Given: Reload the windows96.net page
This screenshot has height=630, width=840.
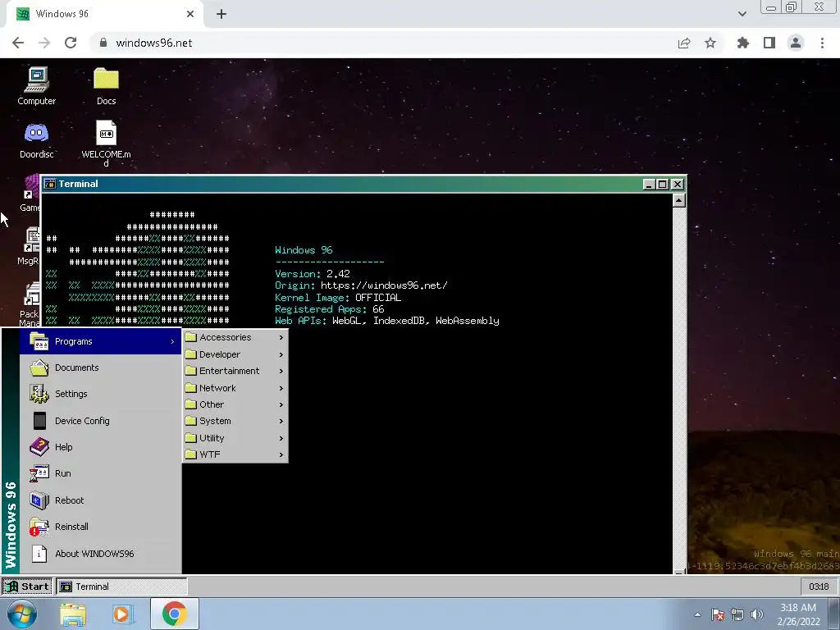Looking at the screenshot, I should [x=71, y=43].
